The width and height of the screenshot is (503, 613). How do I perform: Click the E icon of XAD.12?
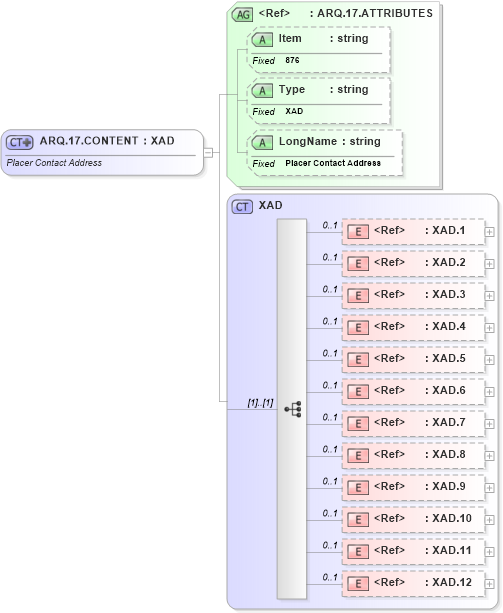coord(358,584)
